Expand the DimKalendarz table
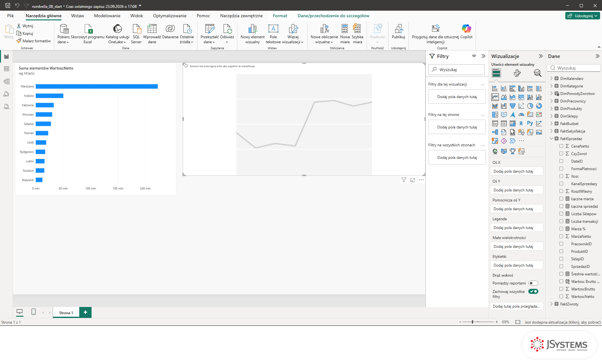Screen dimensions: 602x364 (552, 78)
